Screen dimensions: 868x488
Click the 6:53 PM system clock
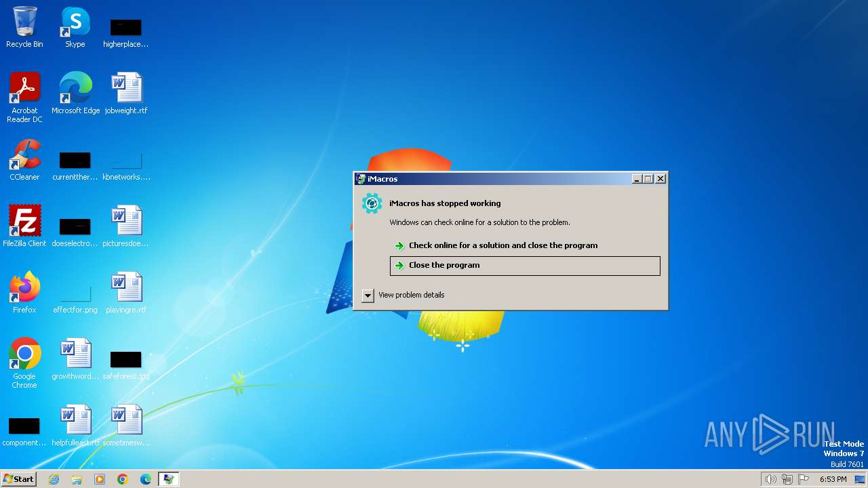[833, 479]
